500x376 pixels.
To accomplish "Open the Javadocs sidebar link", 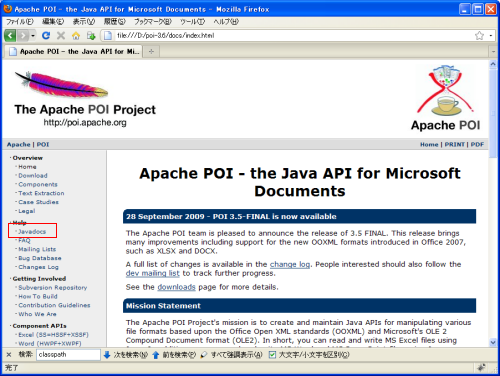I will coord(32,231).
